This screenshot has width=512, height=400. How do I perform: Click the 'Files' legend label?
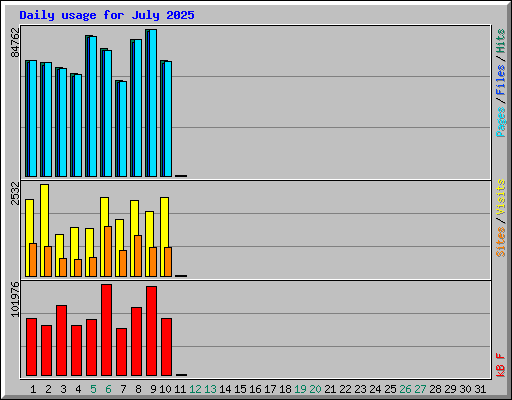tap(500, 80)
